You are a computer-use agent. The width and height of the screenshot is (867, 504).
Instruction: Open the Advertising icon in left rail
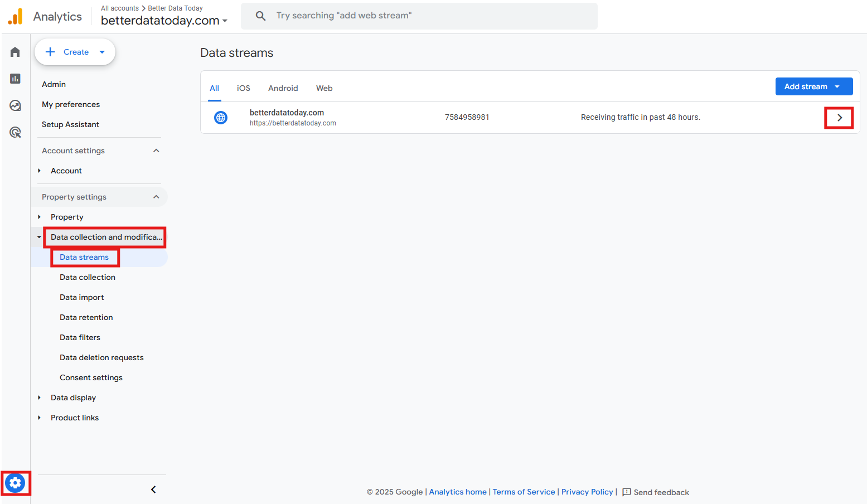pos(15,132)
